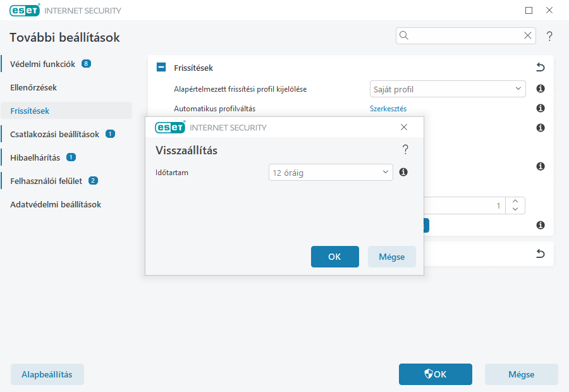Click the third info icon below Automatikus profilváltás

coord(541,128)
